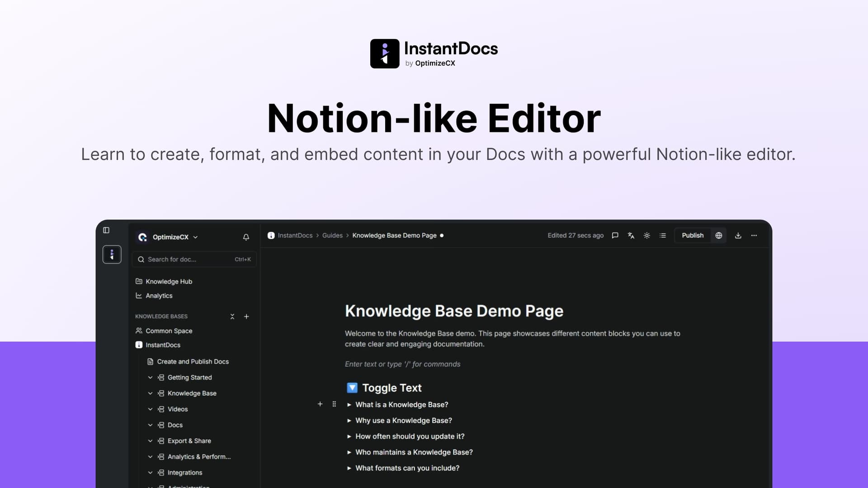The width and height of the screenshot is (868, 488).
Task: Open the more options menu with the ellipsis
Action: pyautogui.click(x=754, y=235)
